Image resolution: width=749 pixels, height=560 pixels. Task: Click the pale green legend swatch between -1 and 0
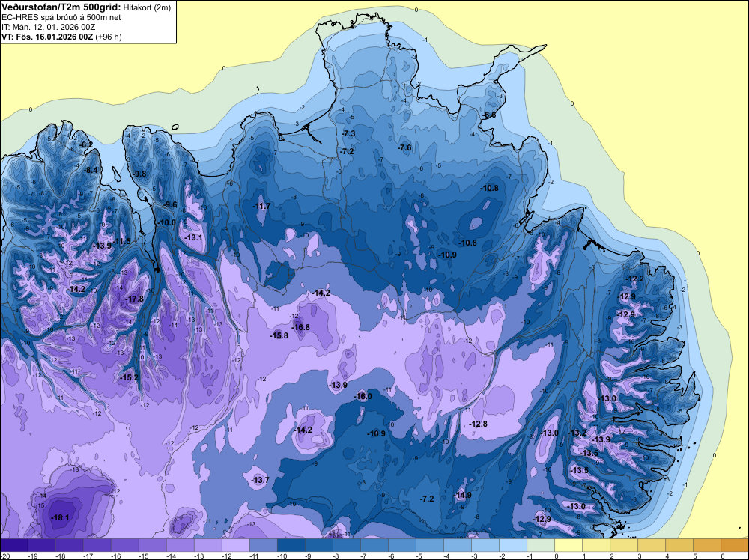(x=540, y=545)
